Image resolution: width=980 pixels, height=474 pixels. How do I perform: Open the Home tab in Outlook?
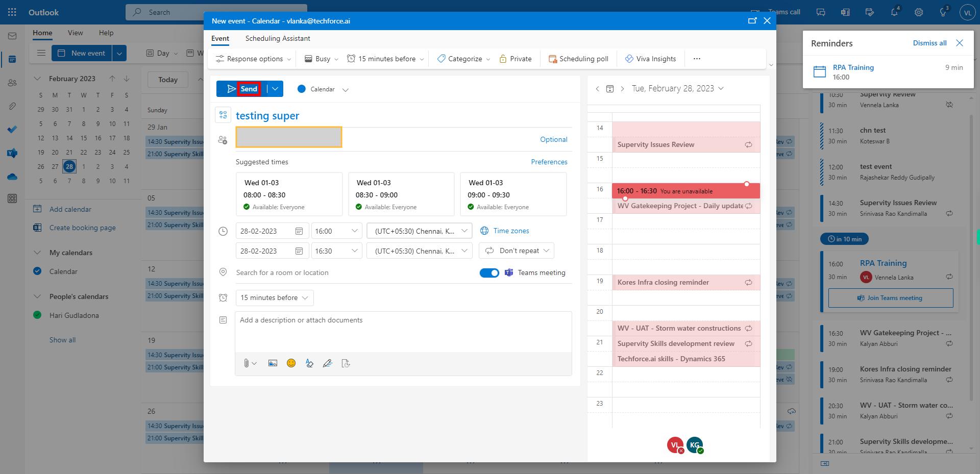click(42, 33)
